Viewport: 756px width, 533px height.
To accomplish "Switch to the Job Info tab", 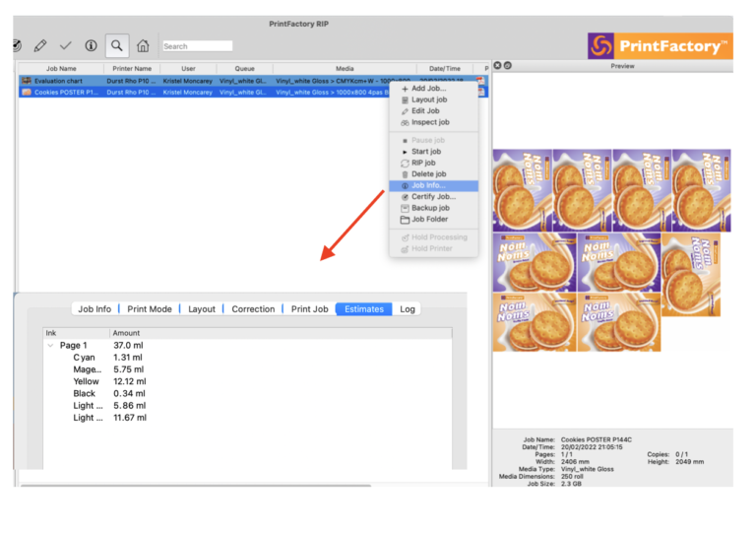I will (x=94, y=309).
